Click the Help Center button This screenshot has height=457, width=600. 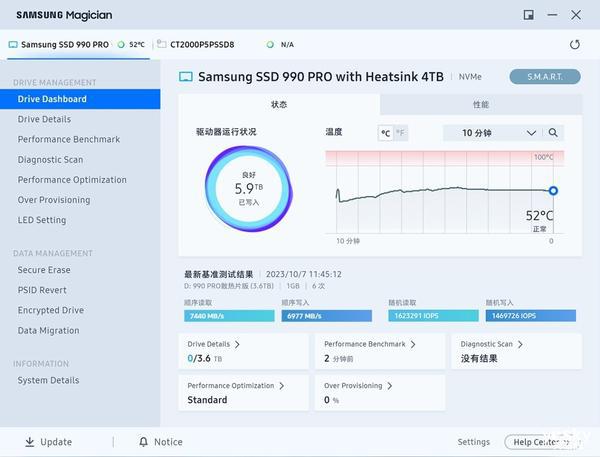tap(543, 442)
